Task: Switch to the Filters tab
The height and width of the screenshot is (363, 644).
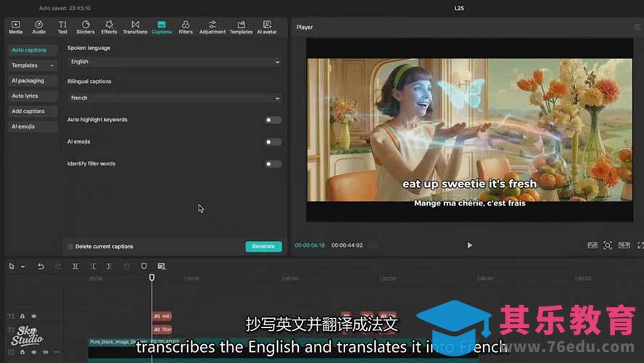Action: [x=186, y=27]
